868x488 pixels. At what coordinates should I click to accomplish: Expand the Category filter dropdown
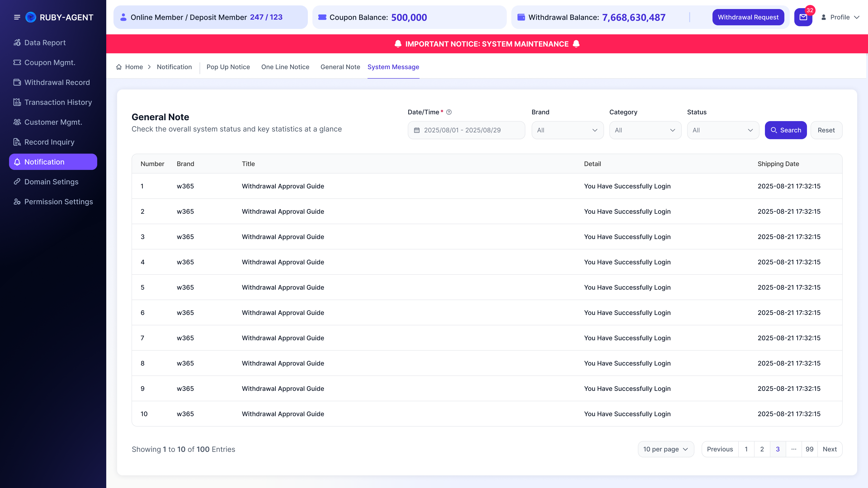[645, 130]
